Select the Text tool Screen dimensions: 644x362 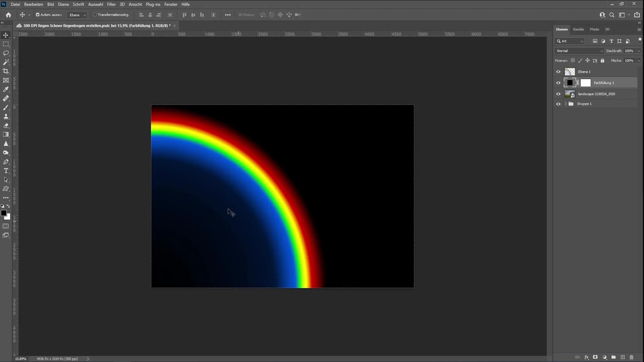tap(6, 171)
